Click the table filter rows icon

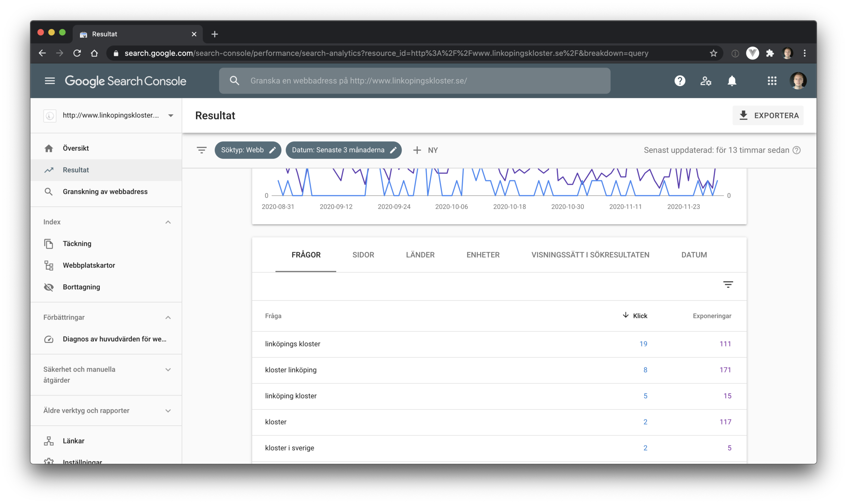(x=728, y=284)
